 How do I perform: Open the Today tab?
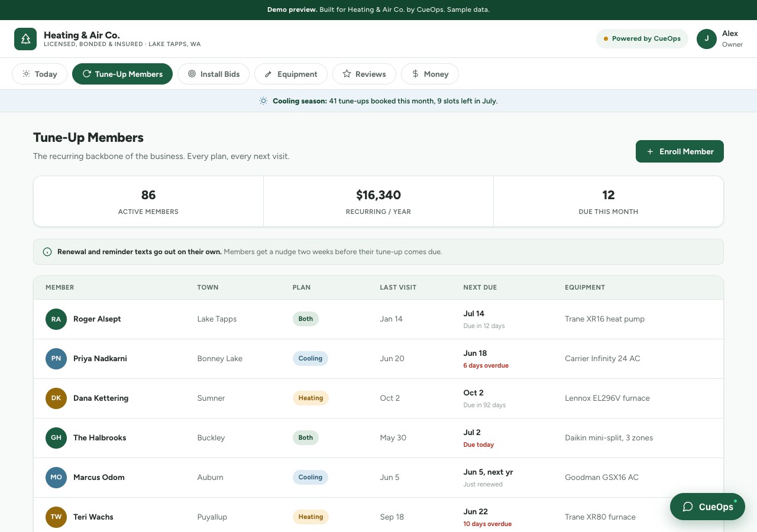40,74
